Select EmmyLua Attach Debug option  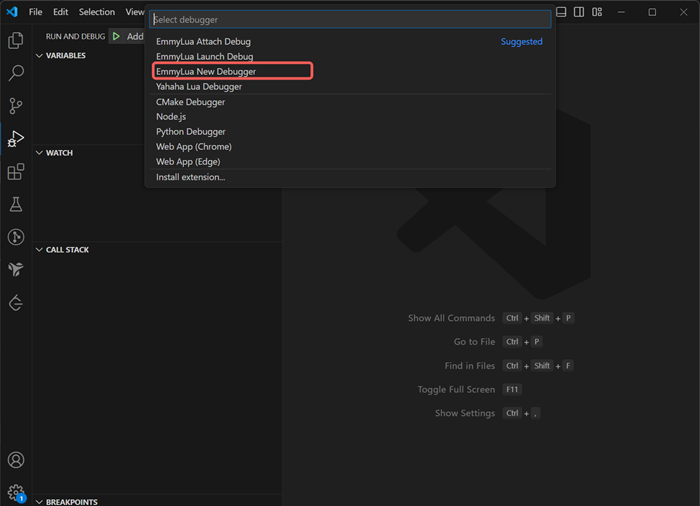click(350, 42)
